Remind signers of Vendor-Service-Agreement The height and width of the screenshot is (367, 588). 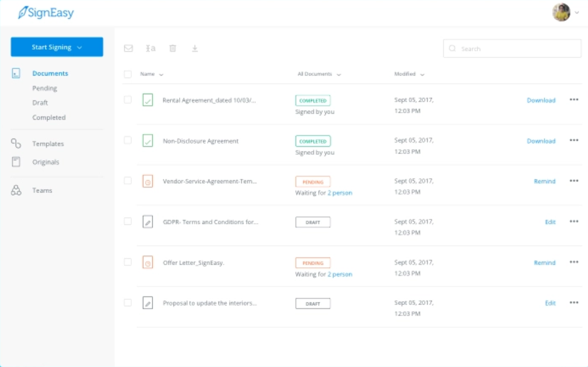[544, 181]
